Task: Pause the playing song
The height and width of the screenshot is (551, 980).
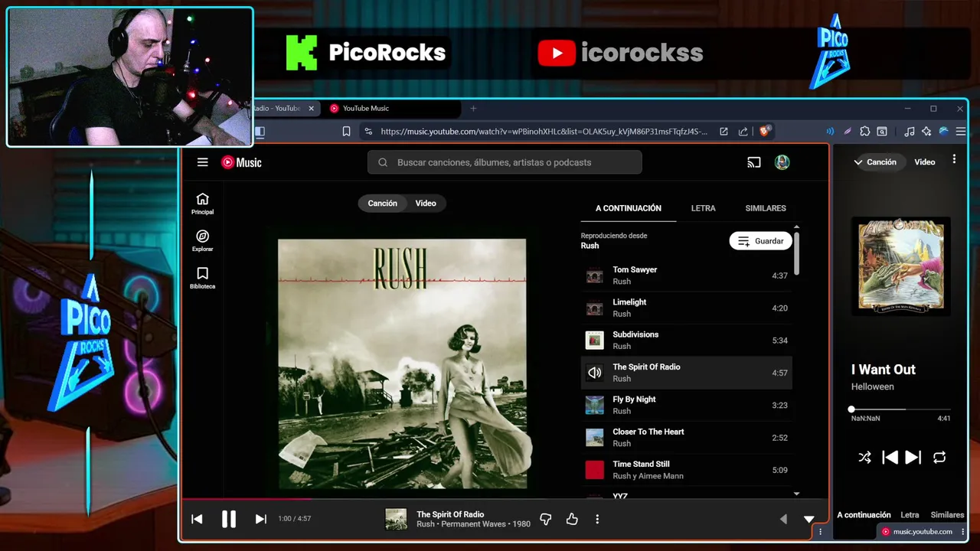Action: click(x=229, y=519)
